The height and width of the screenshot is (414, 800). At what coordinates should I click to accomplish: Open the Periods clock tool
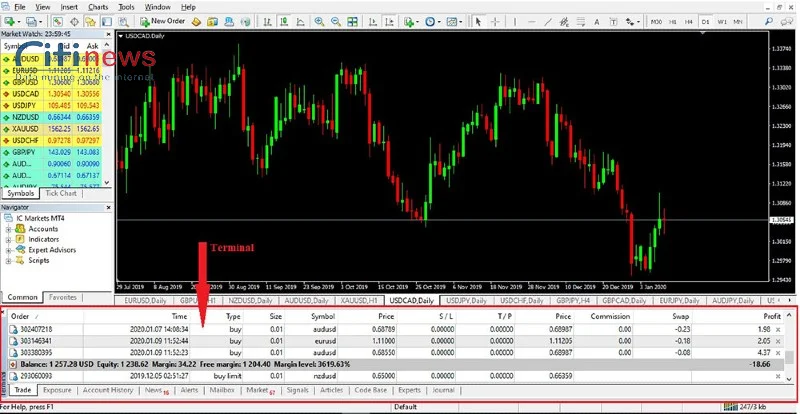point(430,21)
